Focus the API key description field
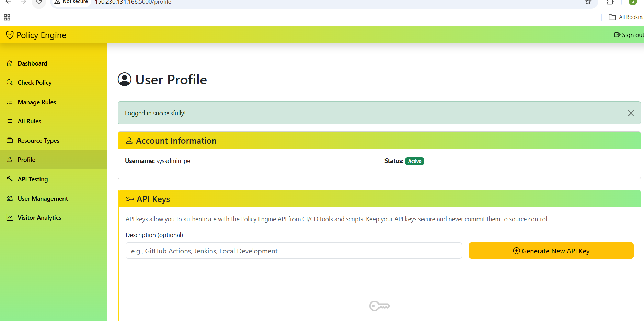This screenshot has width=644, height=321. tap(294, 251)
